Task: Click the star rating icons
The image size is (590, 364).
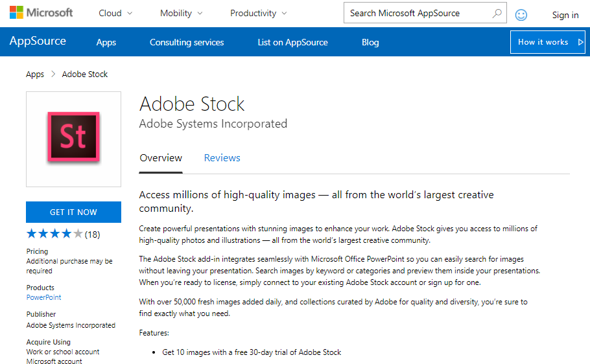Action: (54, 234)
